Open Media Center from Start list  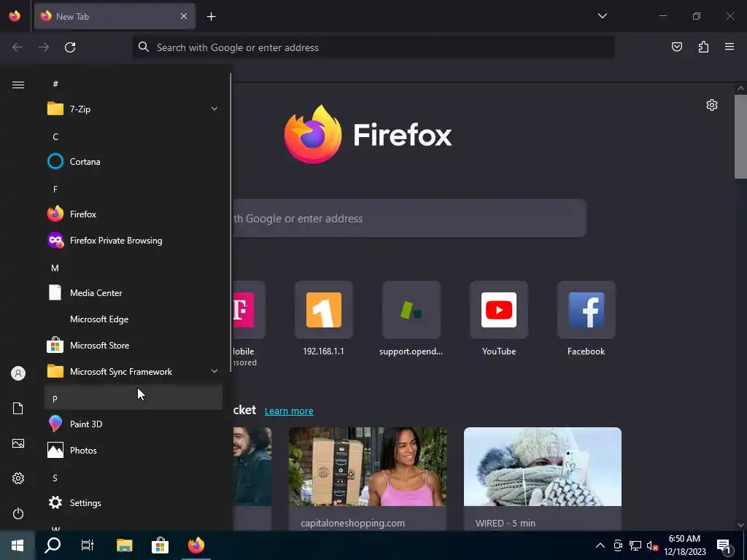tap(133, 293)
